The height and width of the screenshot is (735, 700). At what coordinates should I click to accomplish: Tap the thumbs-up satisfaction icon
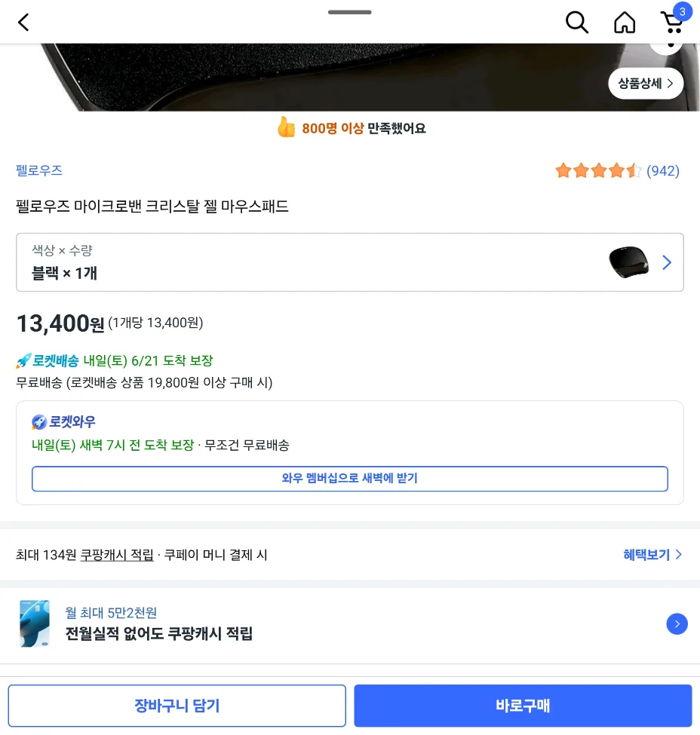(286, 127)
